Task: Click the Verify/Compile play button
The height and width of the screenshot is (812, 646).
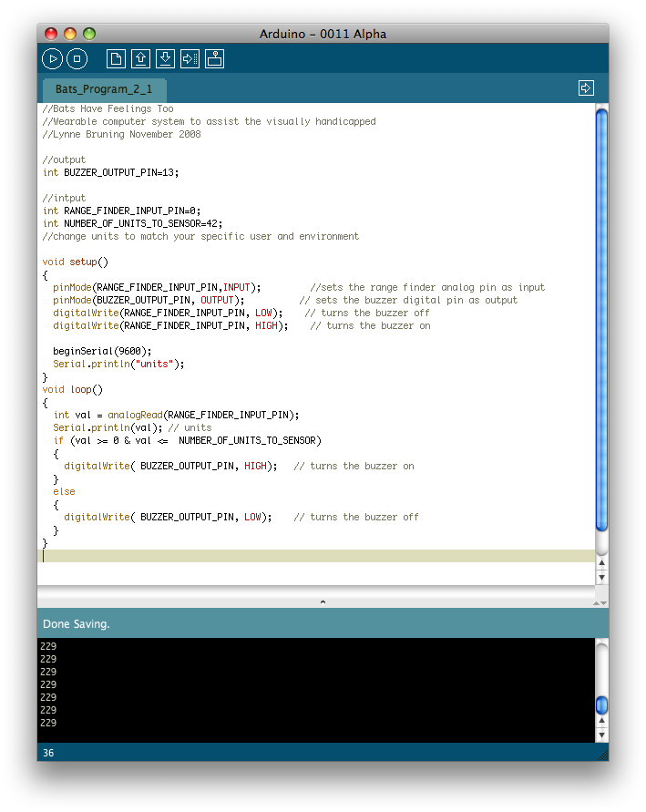Action: tap(52, 59)
